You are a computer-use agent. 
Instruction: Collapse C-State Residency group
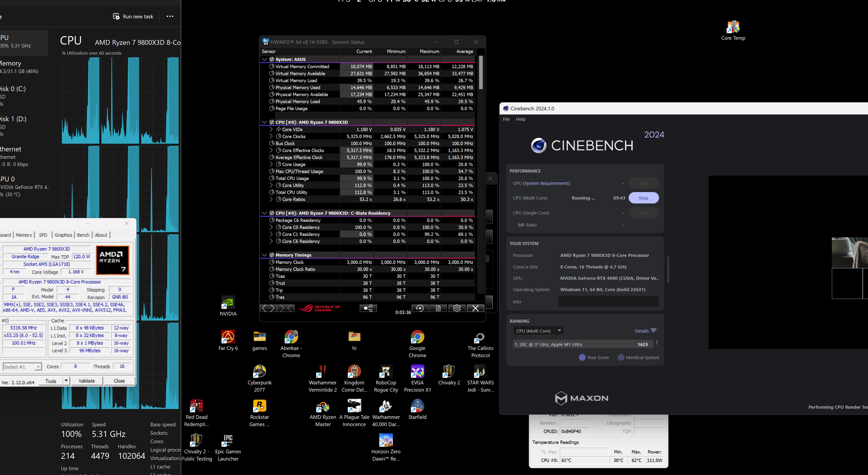(265, 213)
